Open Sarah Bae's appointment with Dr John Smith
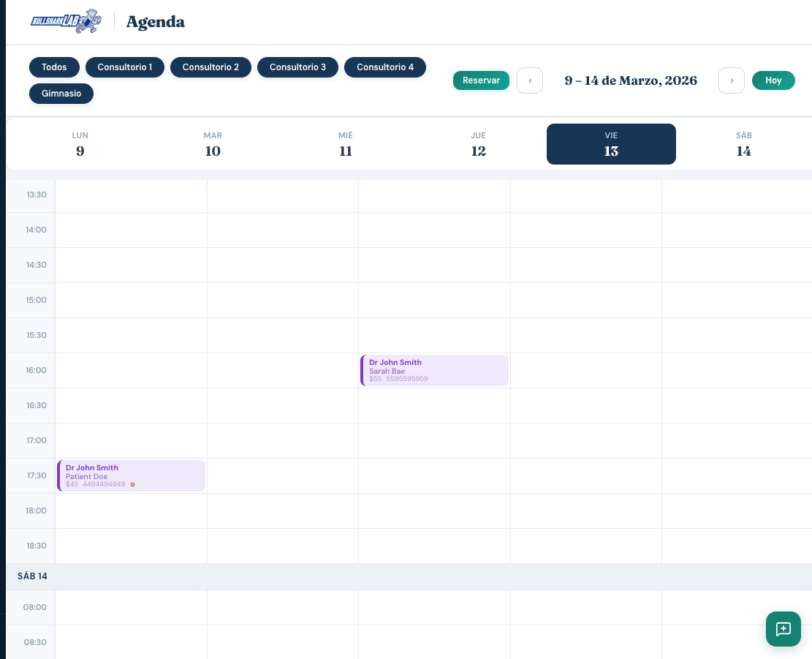The width and height of the screenshot is (812, 659). point(434,370)
